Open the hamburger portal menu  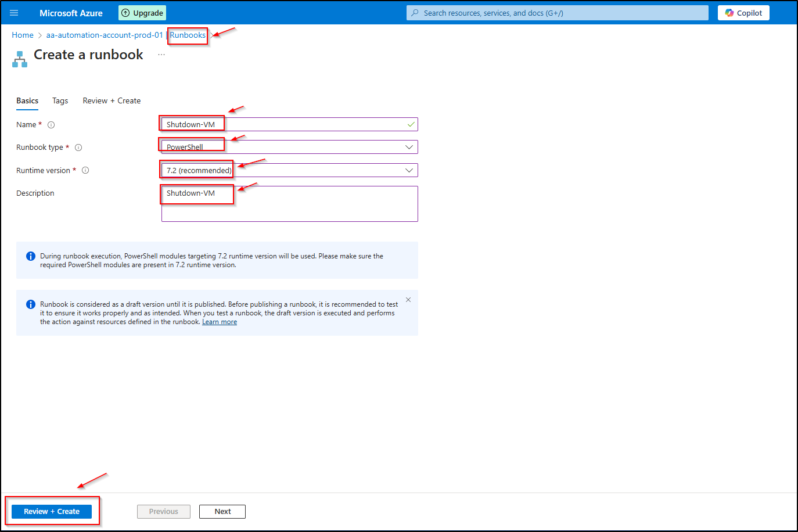point(14,13)
